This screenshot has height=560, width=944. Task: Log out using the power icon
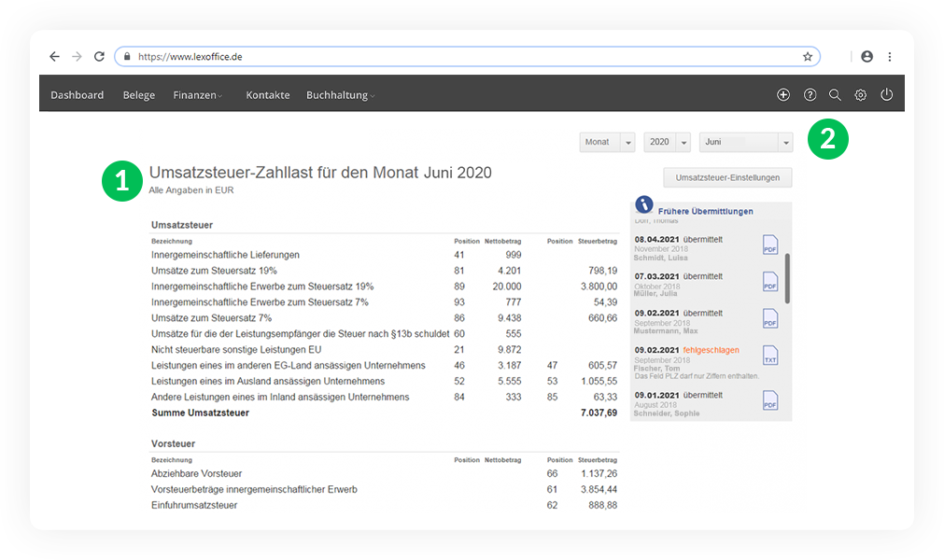coord(886,94)
